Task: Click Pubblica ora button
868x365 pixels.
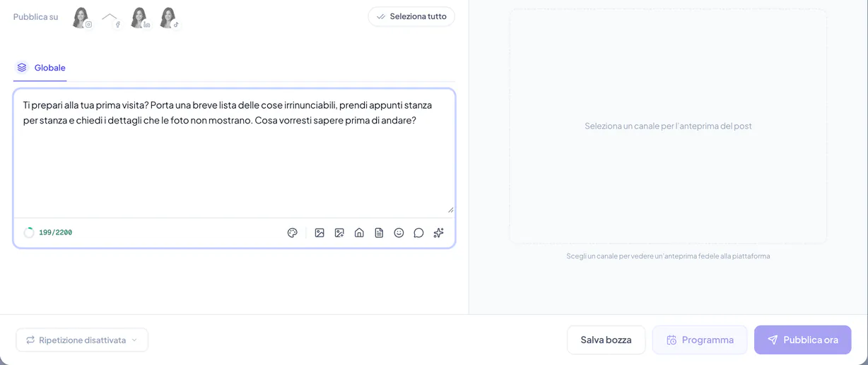Action: point(802,340)
